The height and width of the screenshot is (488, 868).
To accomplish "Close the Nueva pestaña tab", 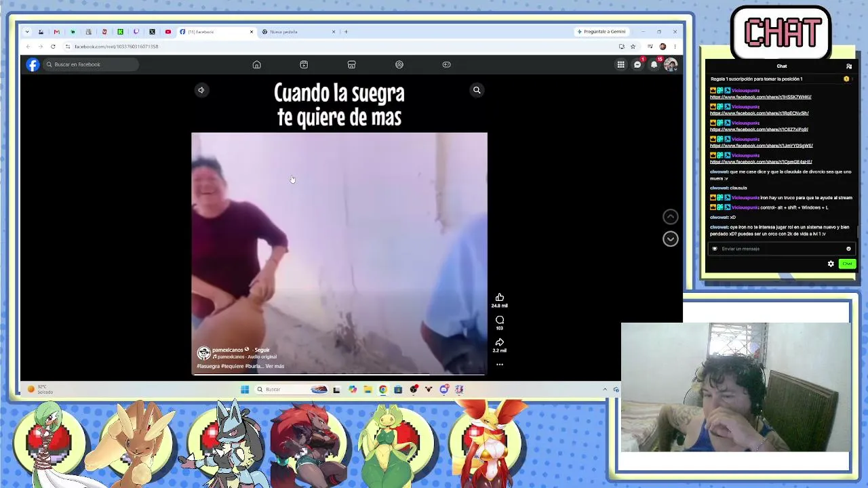I will pyautogui.click(x=334, y=32).
